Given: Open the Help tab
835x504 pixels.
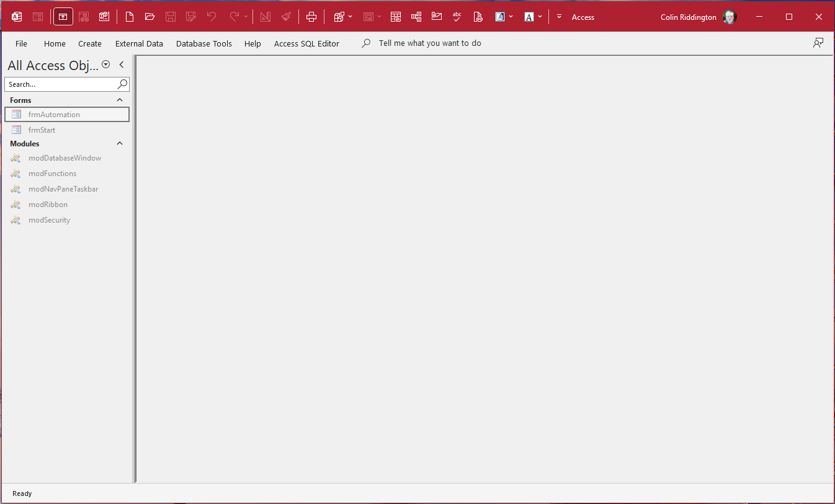Looking at the screenshot, I should 252,43.
